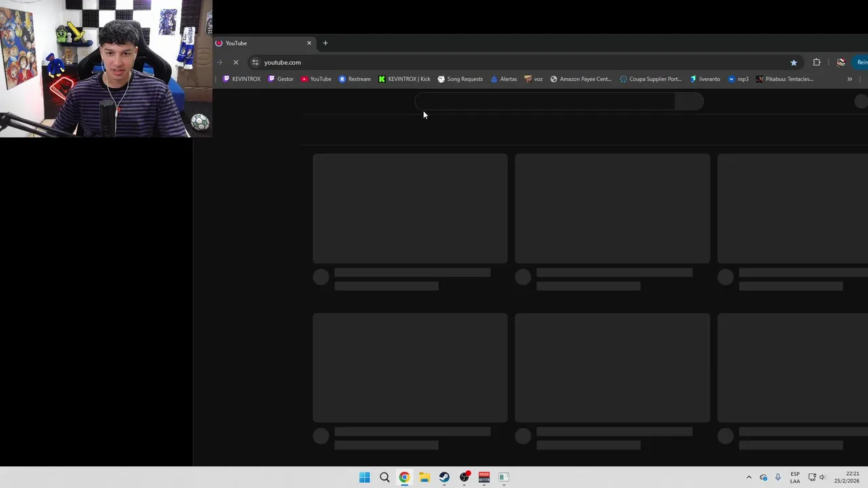Open the liveranto bookmark
This screenshot has height=488, width=868.
point(705,79)
